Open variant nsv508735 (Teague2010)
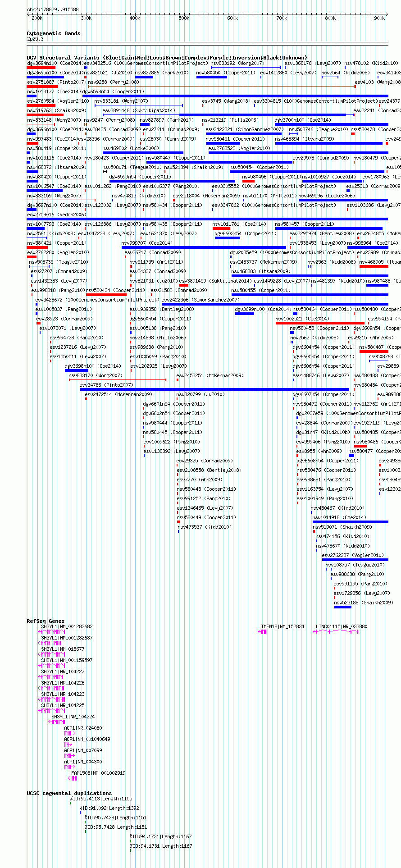401x868 pixels. pyautogui.click(x=59, y=262)
